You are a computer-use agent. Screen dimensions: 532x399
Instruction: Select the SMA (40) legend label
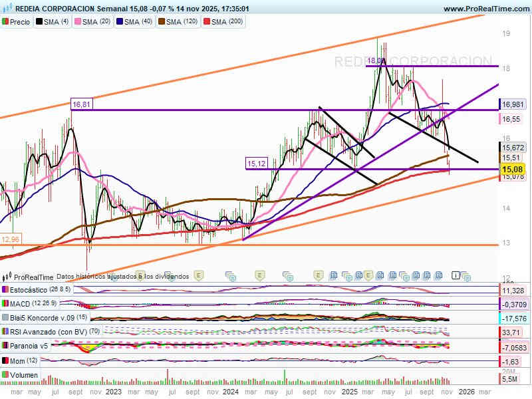[137, 22]
